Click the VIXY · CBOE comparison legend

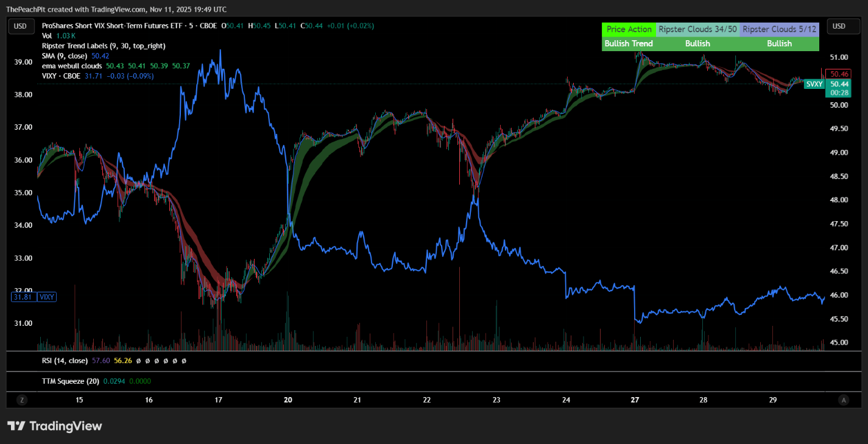61,76
